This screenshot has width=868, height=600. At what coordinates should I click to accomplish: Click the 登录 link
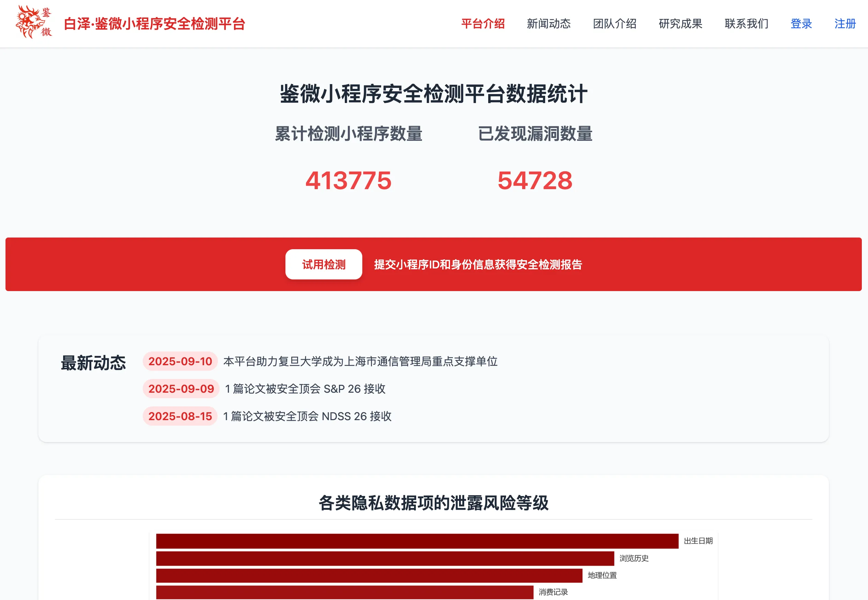tap(801, 24)
